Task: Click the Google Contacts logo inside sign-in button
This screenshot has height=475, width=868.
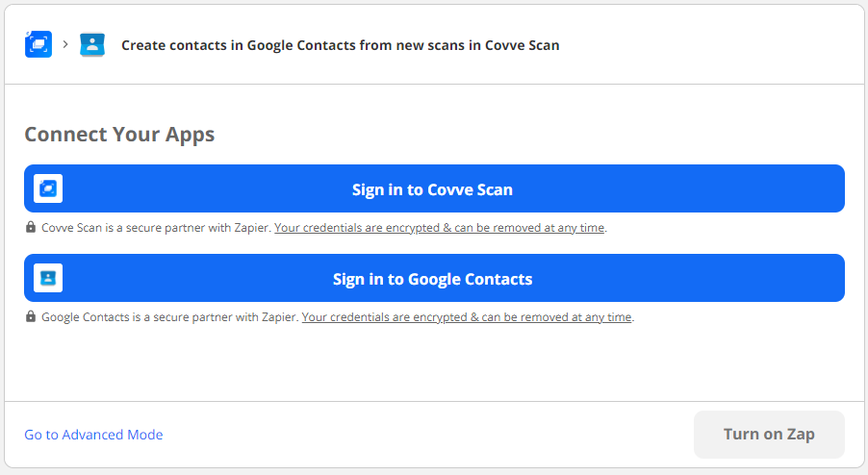Action: pos(48,278)
